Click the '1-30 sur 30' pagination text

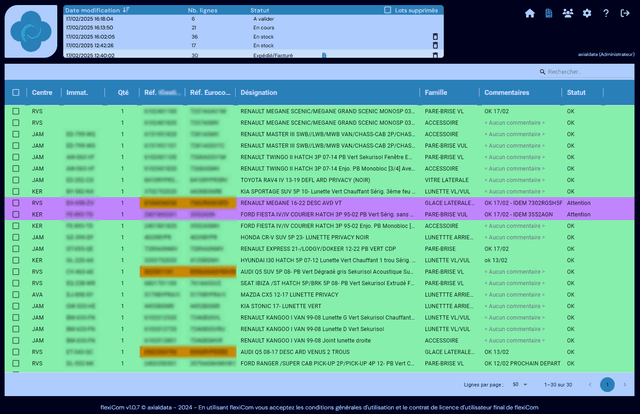pyautogui.click(x=558, y=385)
